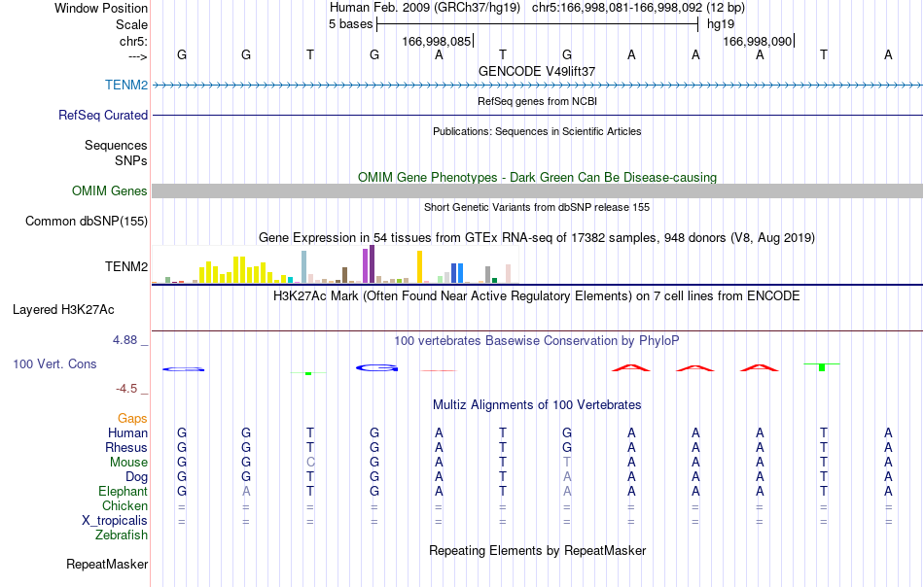Click the Mouse species alignment label
The image size is (924, 587).
click(x=128, y=463)
